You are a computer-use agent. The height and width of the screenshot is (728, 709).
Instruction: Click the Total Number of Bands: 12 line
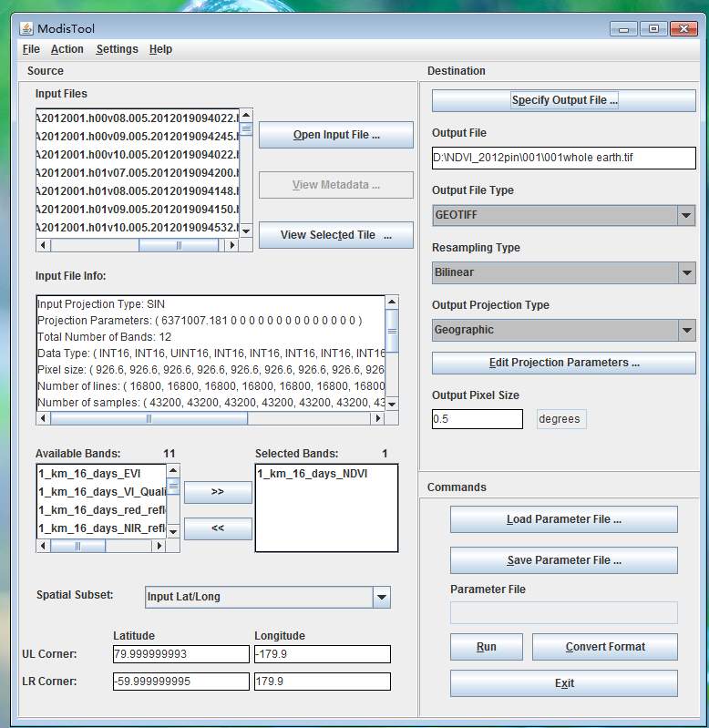coord(105,337)
